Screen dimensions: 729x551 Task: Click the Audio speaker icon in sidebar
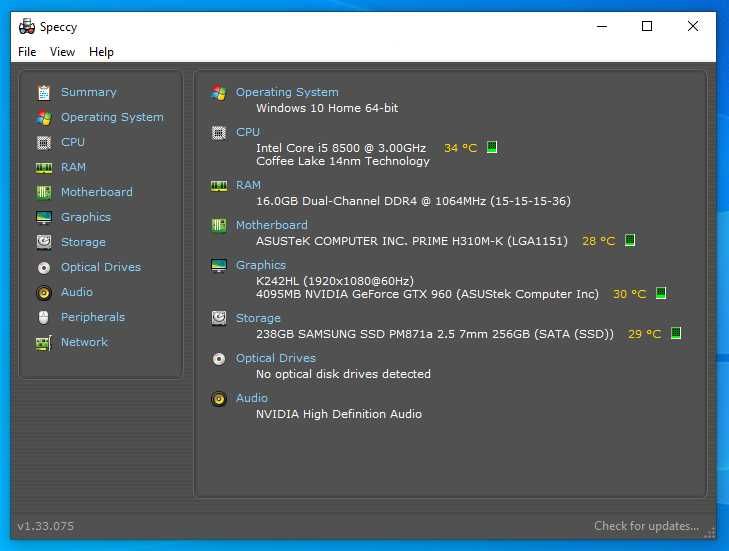pyautogui.click(x=44, y=292)
